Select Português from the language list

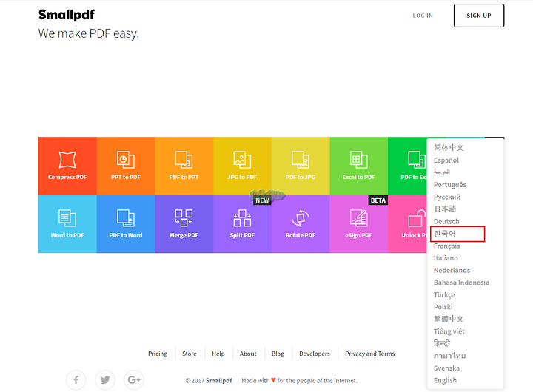point(450,184)
